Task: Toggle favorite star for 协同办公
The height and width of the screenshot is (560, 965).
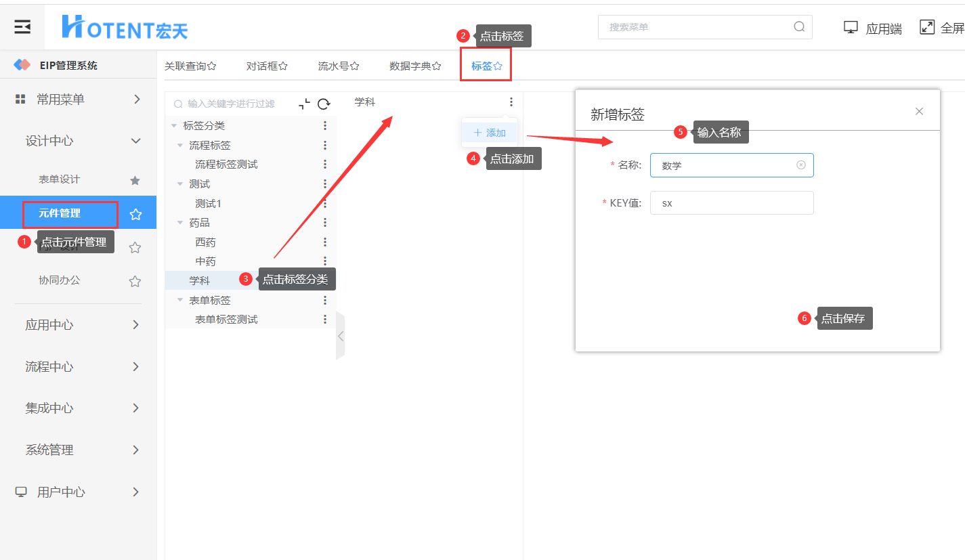Action: click(135, 281)
